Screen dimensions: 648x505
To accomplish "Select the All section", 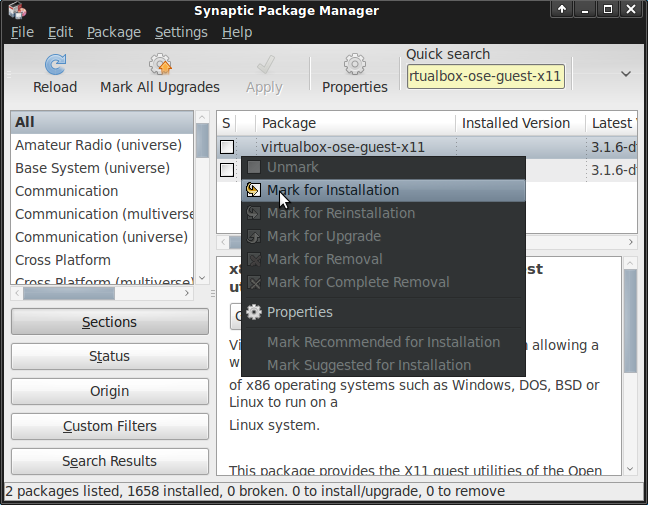I will point(102,122).
